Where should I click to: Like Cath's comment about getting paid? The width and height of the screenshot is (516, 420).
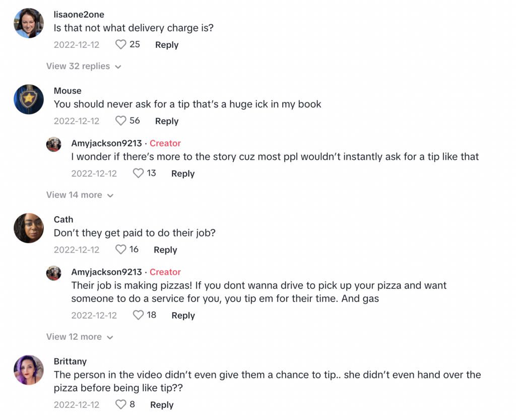121,250
